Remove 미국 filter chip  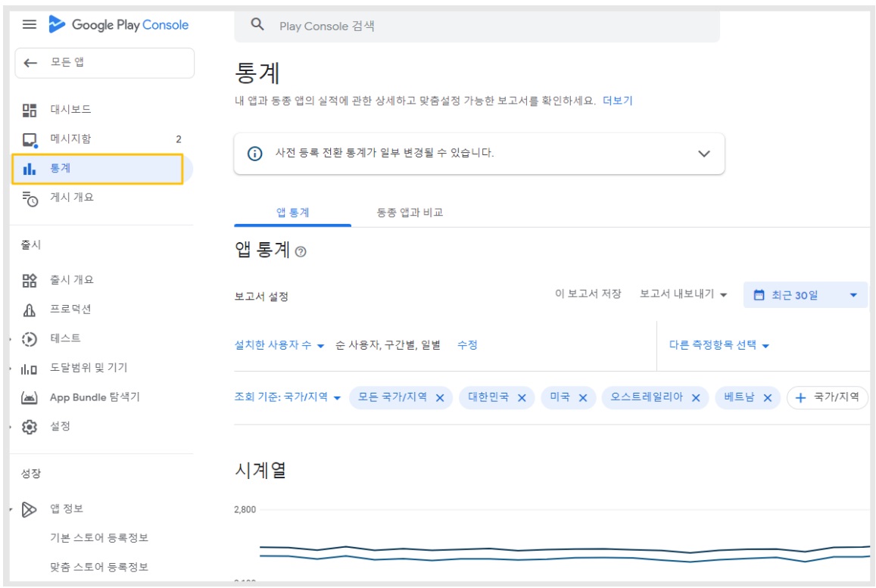pos(583,398)
